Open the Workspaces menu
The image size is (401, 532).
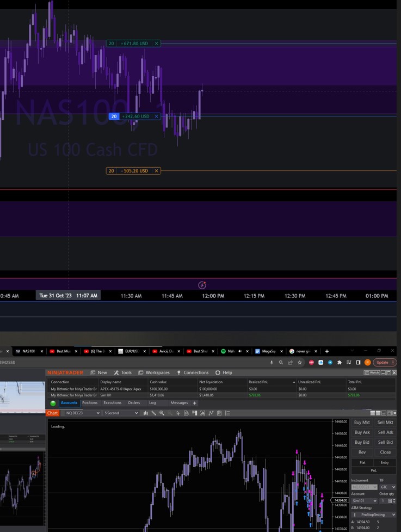click(154, 372)
